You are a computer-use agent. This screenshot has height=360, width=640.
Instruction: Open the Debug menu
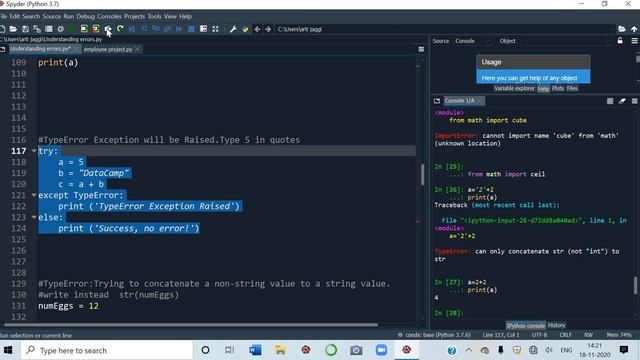click(85, 16)
